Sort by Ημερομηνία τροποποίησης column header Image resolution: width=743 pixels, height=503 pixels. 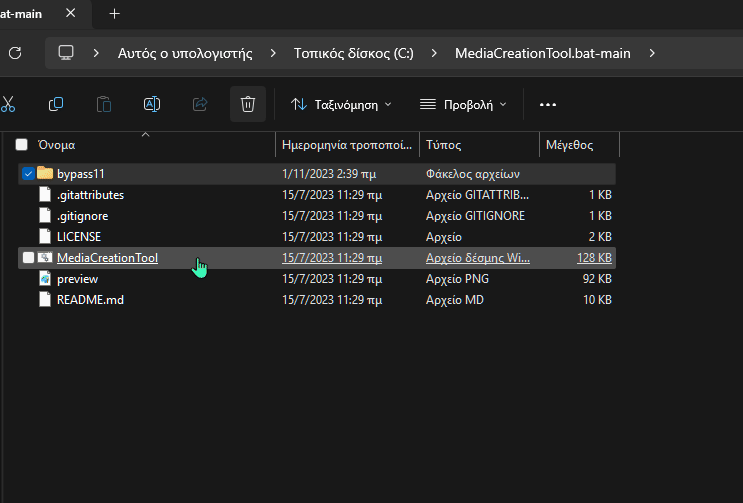click(347, 145)
